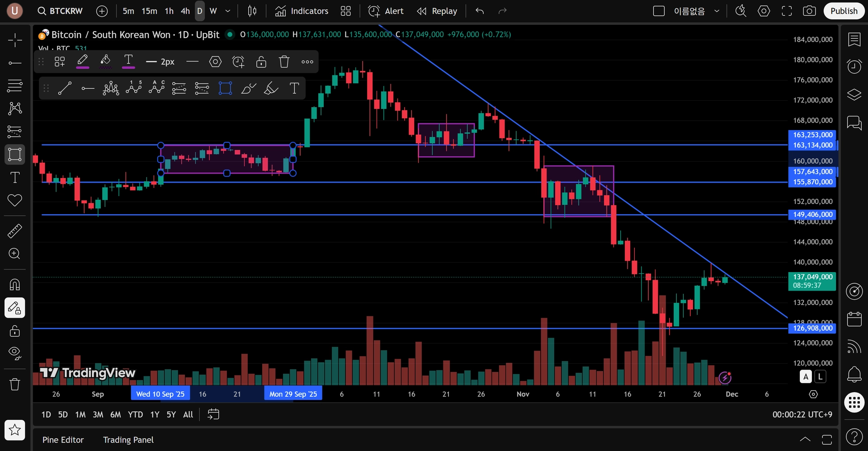Toggle fullscreen mode
This screenshot has width=868, height=451.
[787, 11]
